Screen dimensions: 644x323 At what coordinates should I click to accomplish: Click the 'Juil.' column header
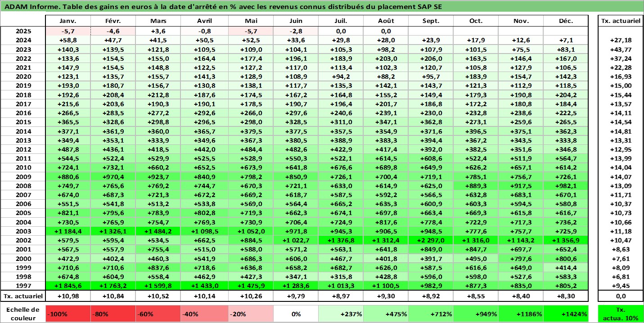(341, 21)
